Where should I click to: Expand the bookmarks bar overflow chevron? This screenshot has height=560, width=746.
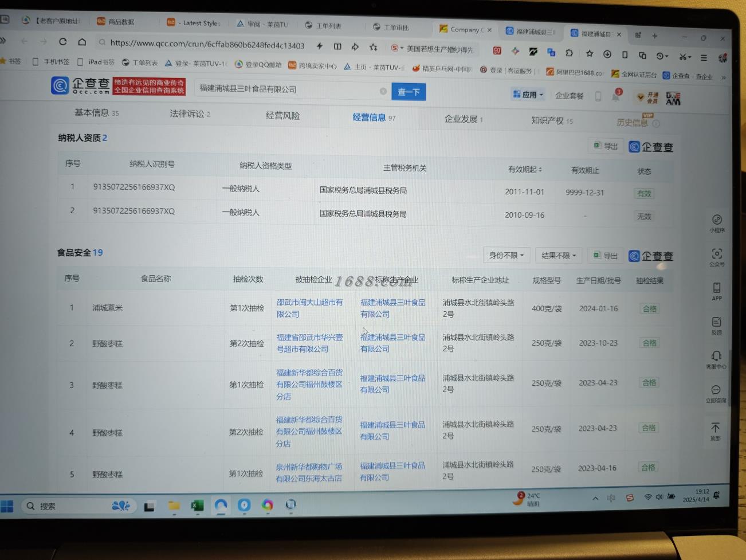pyautogui.click(x=724, y=77)
